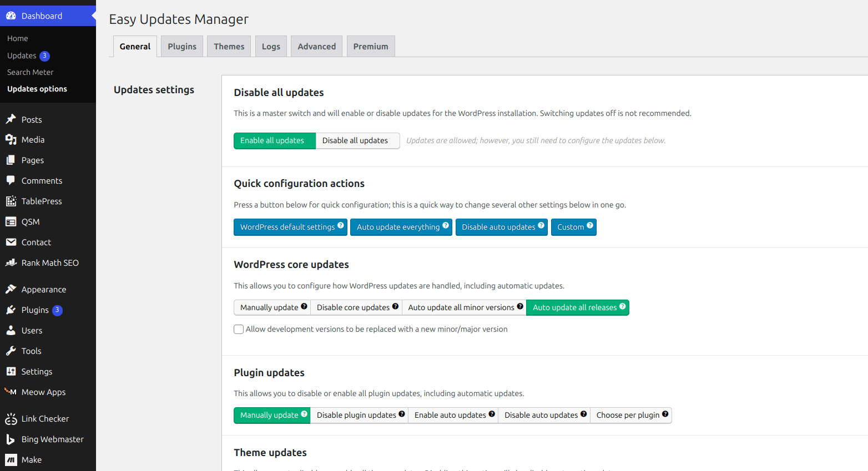This screenshot has height=471, width=868.
Task: Expand the Tools sidebar menu
Action: [31, 351]
